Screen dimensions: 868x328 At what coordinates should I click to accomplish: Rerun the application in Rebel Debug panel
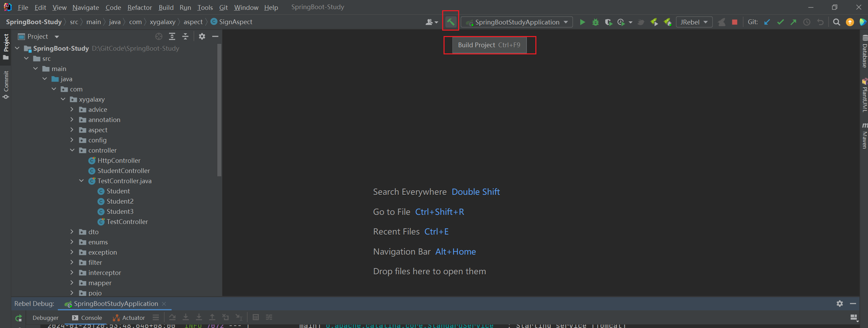point(19,318)
